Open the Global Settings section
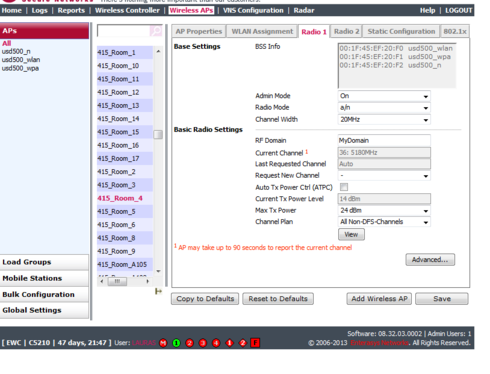The width and height of the screenshot is (490, 374). 44,310
